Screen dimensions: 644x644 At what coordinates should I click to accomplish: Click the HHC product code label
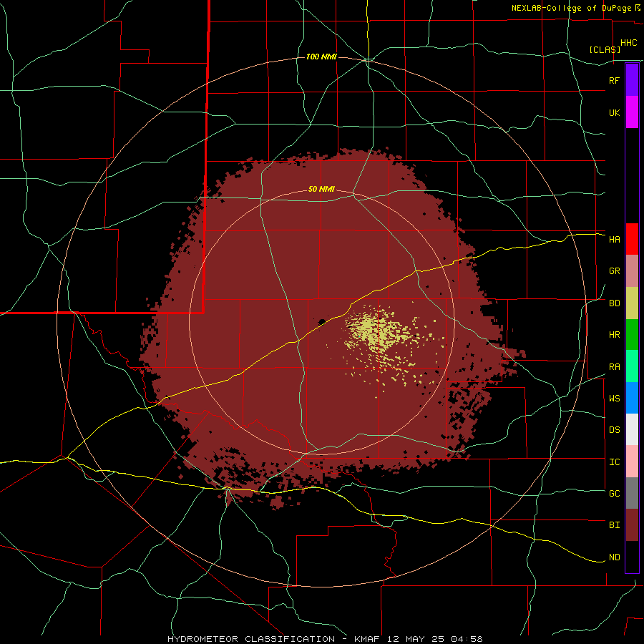628,43
